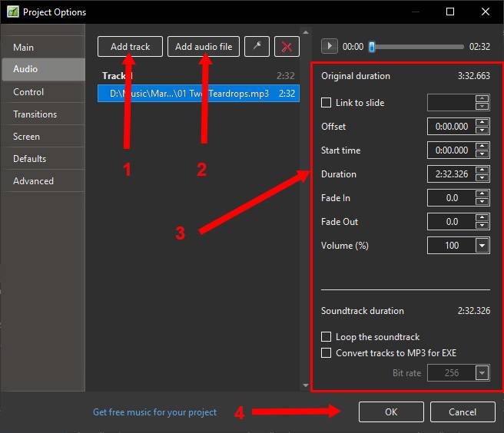Viewport: 504px width, 433px height.
Task: Select the Audio tab
Action: coord(44,69)
